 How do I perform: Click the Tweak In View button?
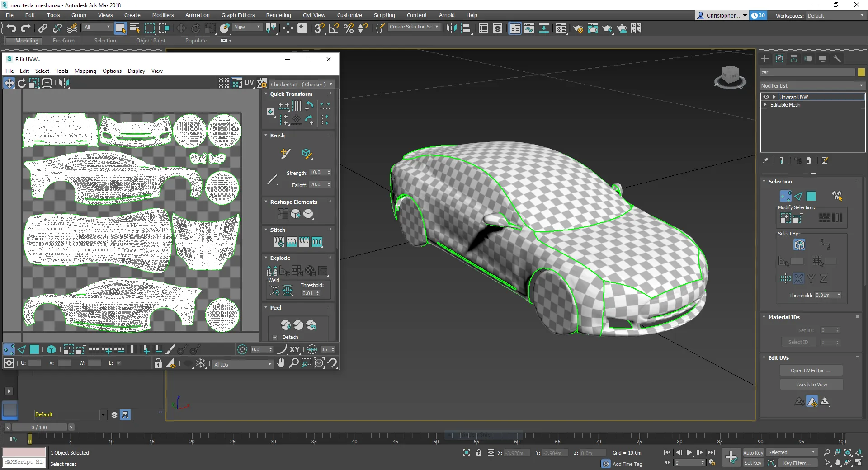811,384
